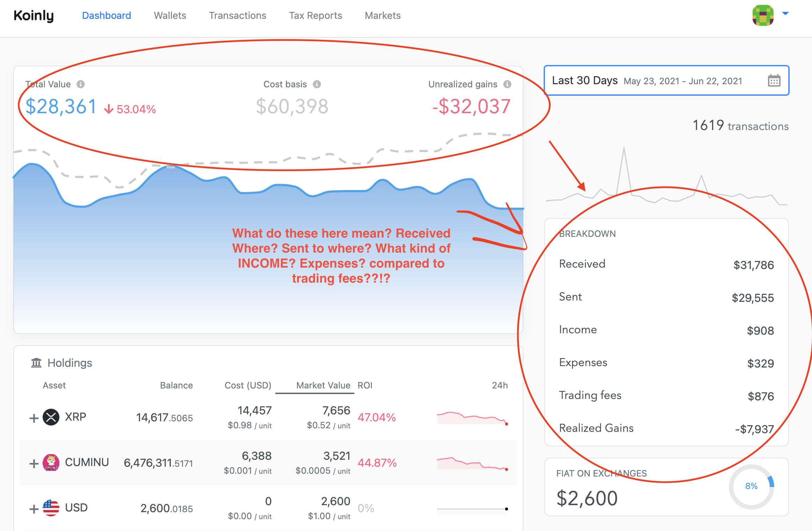
Task: Click the USD 24h sparkline chart
Action: click(x=472, y=509)
